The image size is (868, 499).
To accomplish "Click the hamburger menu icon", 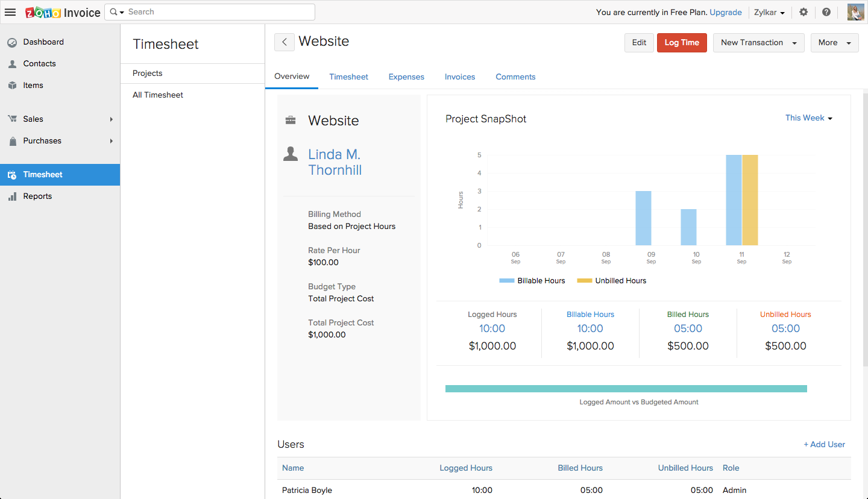I will (x=10, y=12).
